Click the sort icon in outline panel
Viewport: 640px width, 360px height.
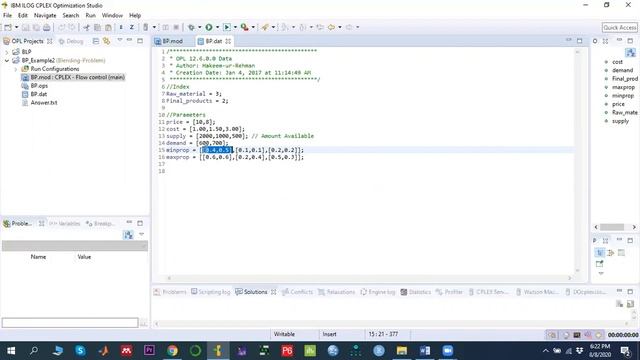point(631,52)
